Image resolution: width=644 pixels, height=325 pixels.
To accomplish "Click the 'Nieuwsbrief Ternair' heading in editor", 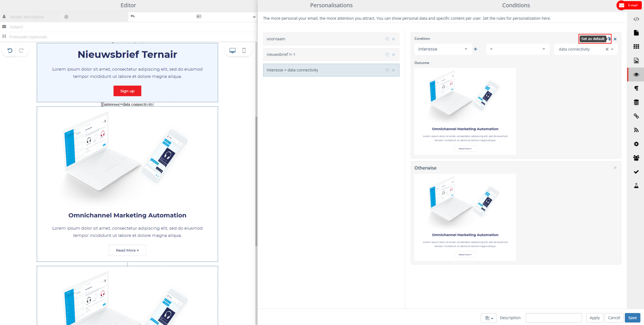I will coord(127,54).
